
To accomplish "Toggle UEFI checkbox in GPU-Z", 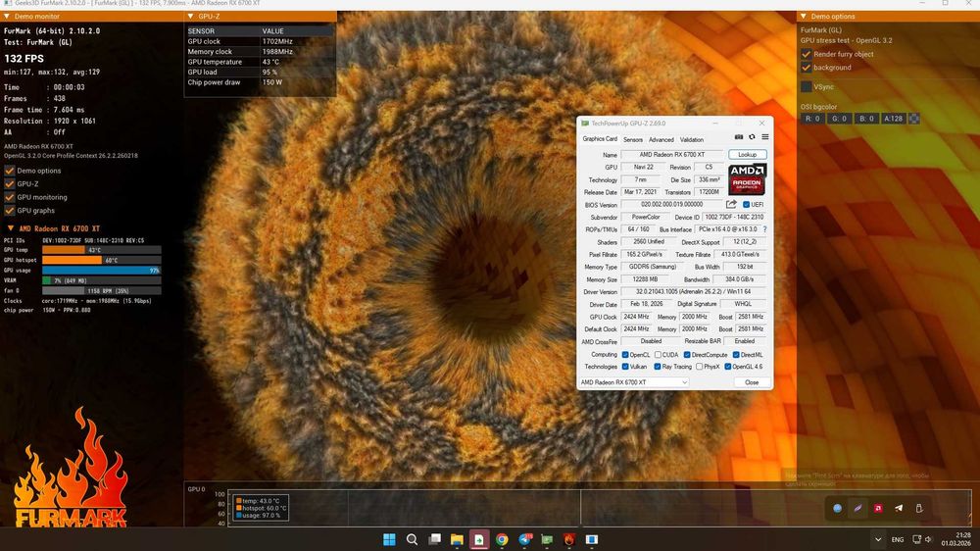I will click(746, 205).
